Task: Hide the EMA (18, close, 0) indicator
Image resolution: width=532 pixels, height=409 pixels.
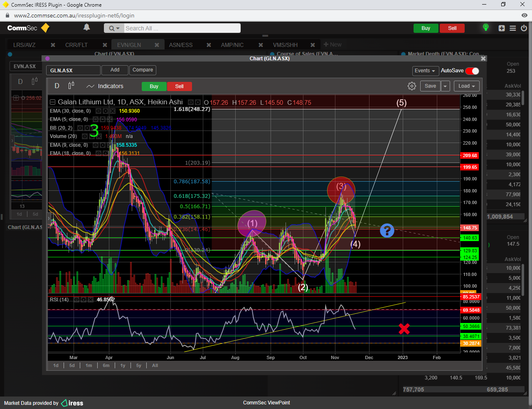Action: click(x=99, y=153)
